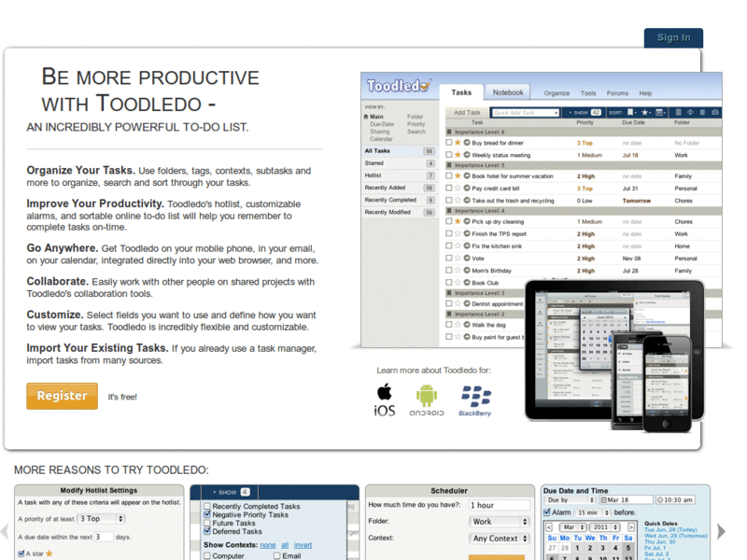The height and width of the screenshot is (560, 747).
Task: Star the Pay credit card bill task
Action: click(x=458, y=189)
